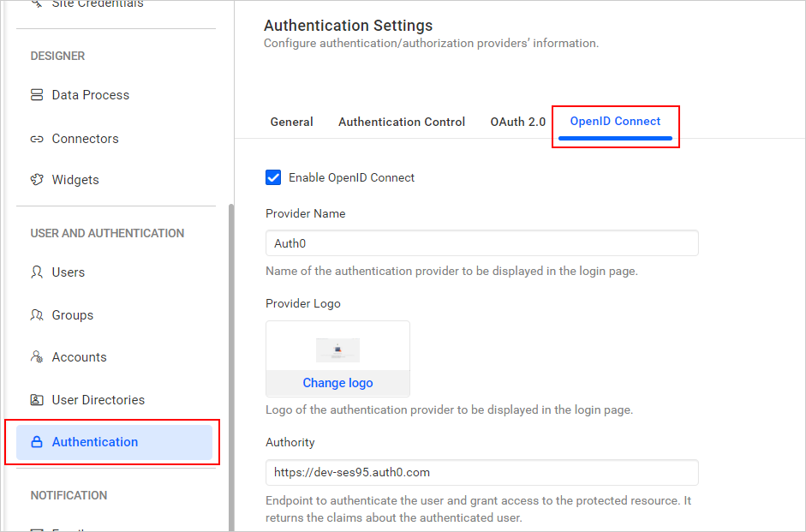Viewport: 806px width, 532px height.
Task: Open the Widgets section icon
Action: click(35, 179)
